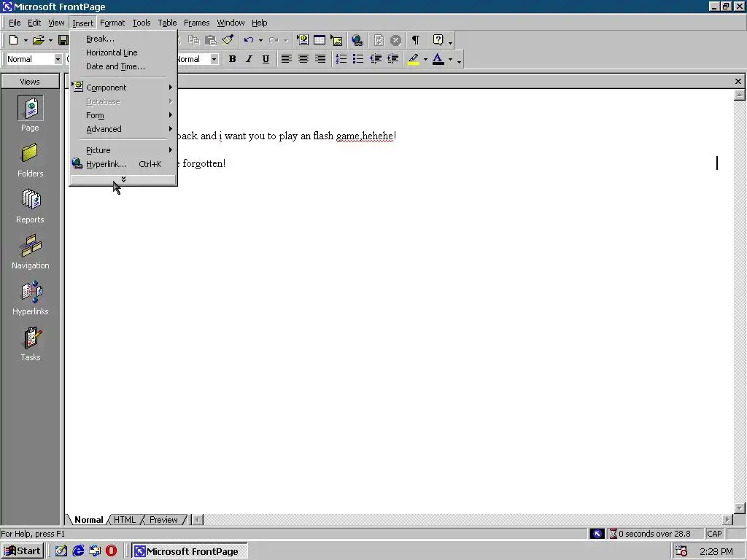Click the Undo arrow icon

pyautogui.click(x=249, y=41)
